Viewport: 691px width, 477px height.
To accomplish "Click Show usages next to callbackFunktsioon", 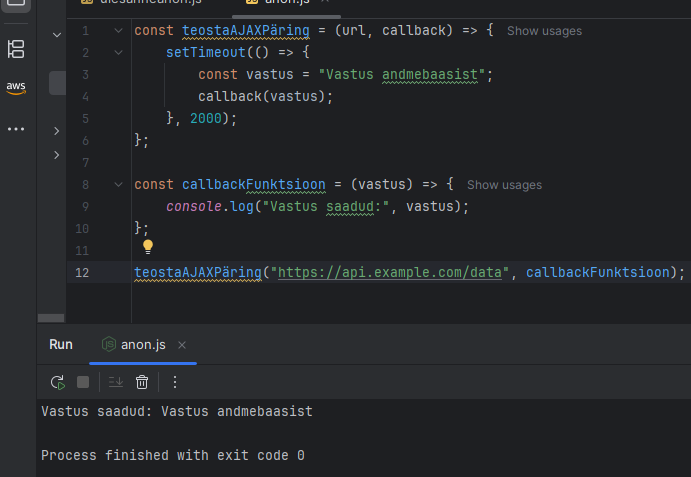I will [504, 185].
